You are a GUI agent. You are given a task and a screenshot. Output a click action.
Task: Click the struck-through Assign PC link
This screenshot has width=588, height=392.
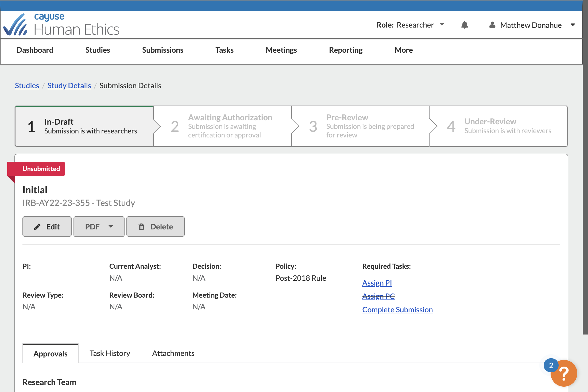pyautogui.click(x=378, y=296)
